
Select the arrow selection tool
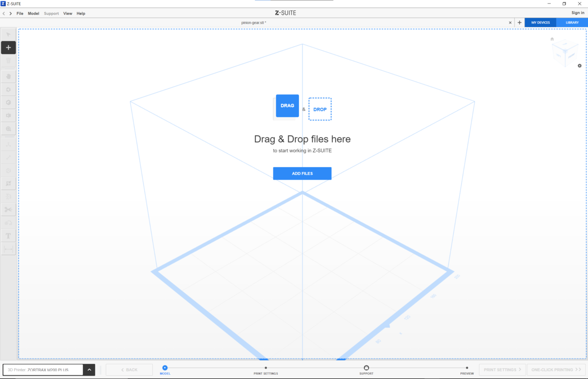point(8,34)
